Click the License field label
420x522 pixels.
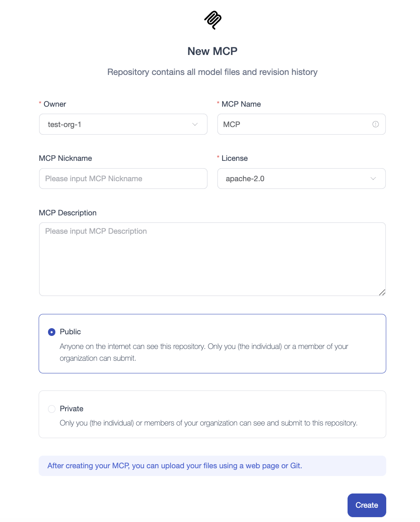[234, 158]
